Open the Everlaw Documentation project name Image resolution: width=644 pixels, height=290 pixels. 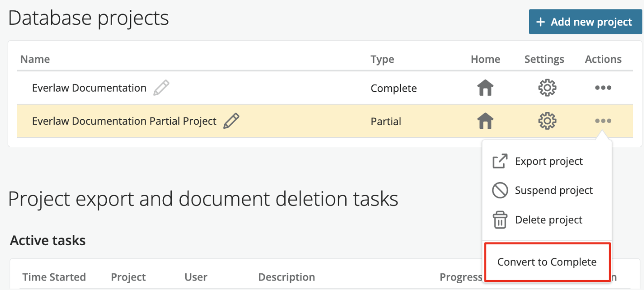[89, 88]
